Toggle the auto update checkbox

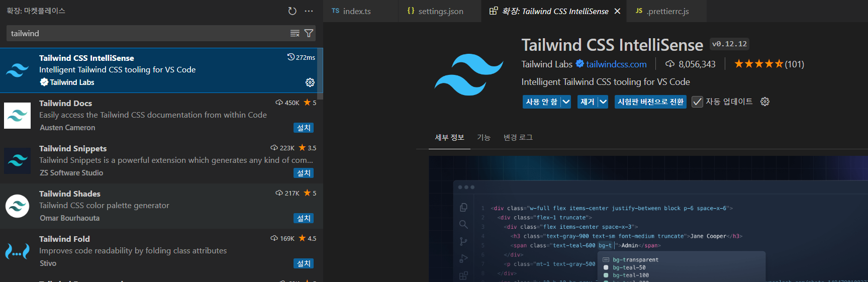(x=697, y=102)
